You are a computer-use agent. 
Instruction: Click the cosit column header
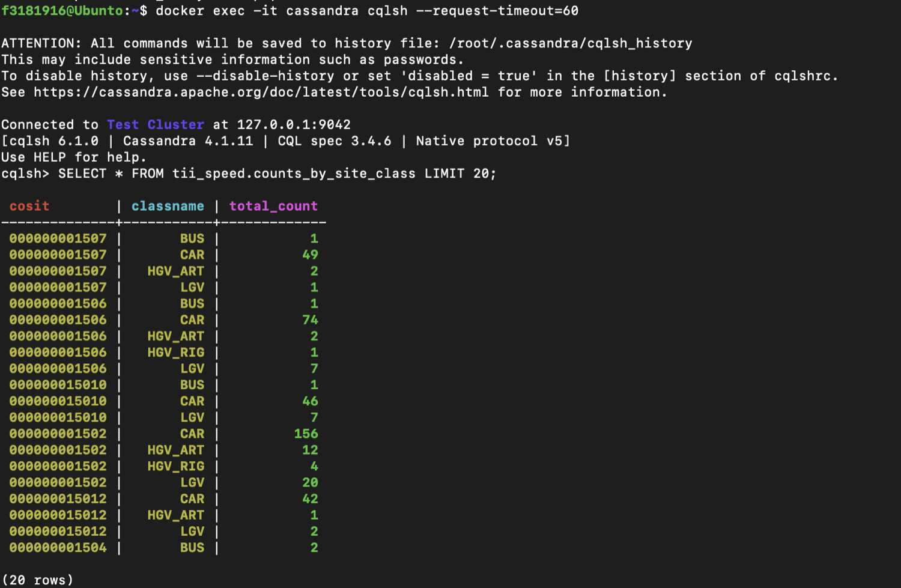[x=29, y=206]
